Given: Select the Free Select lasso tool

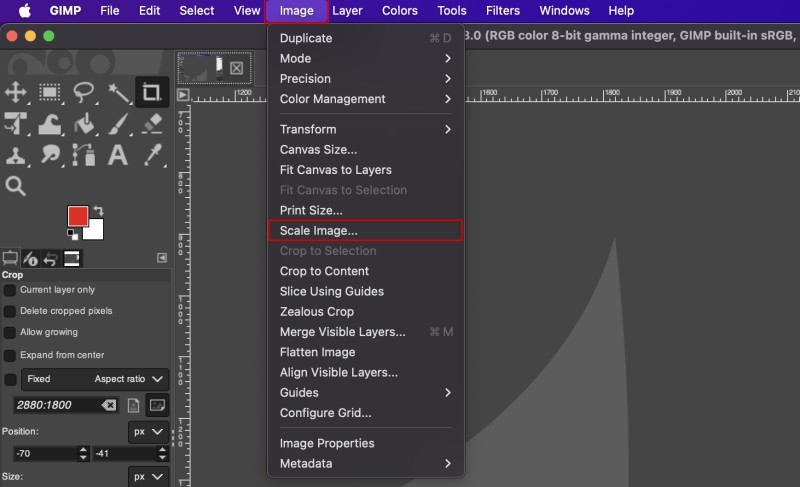Looking at the screenshot, I should [84, 92].
